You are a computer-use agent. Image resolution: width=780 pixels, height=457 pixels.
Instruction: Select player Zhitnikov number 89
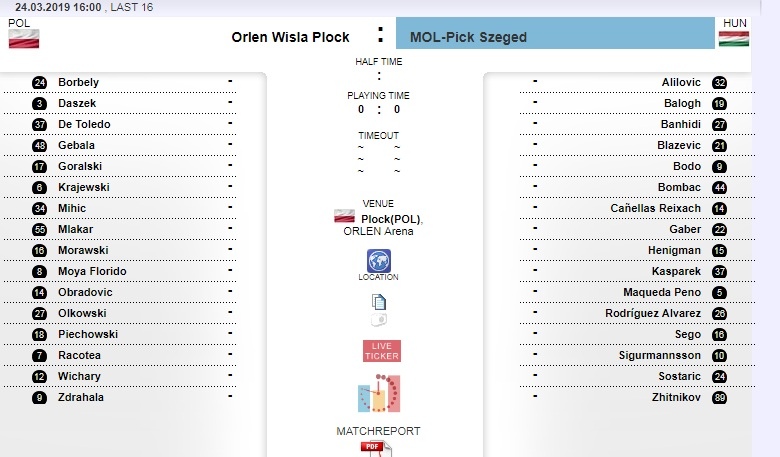pyautogui.click(x=675, y=397)
